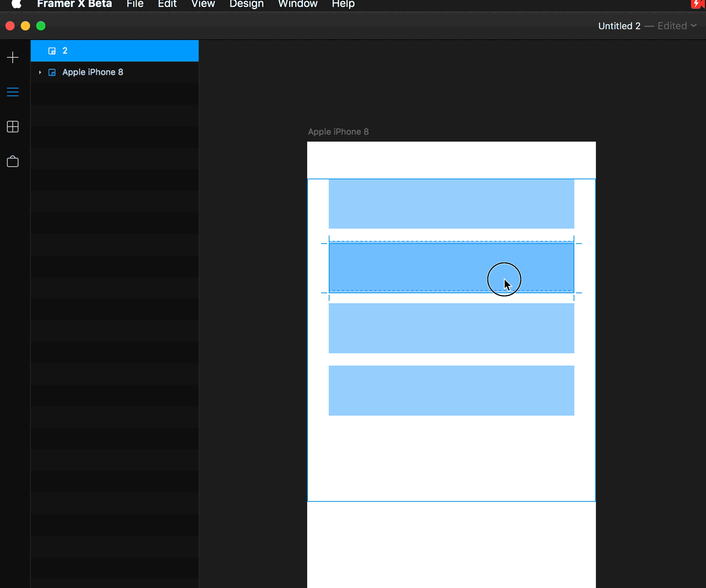
Task: Click the Apple iPhone 8 canvas frame label
Action: [338, 132]
